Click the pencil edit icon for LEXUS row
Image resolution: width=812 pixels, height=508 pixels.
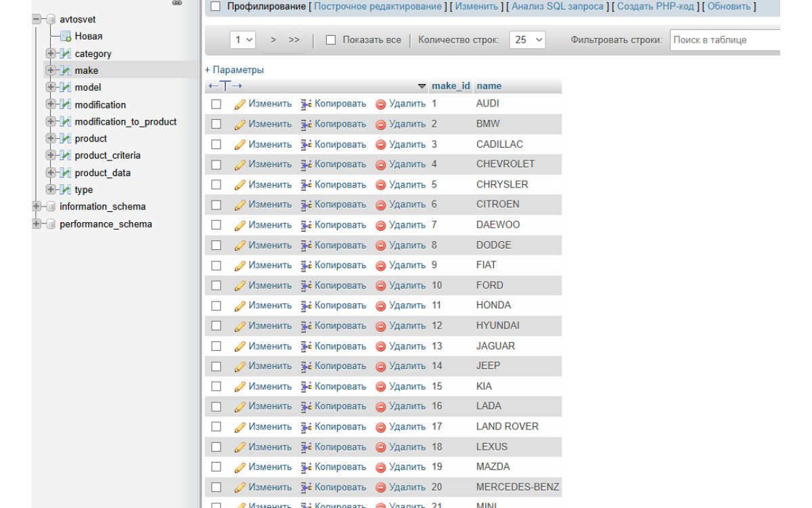(240, 447)
